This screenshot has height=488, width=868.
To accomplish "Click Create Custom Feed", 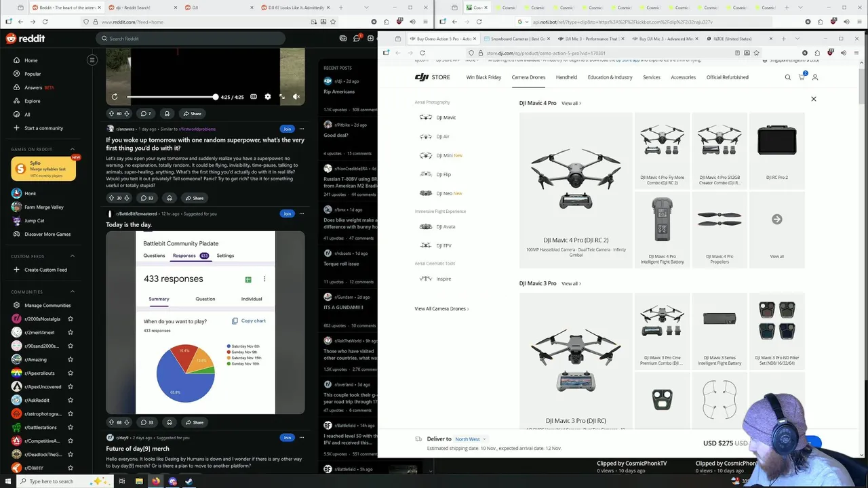I will pyautogui.click(x=45, y=270).
